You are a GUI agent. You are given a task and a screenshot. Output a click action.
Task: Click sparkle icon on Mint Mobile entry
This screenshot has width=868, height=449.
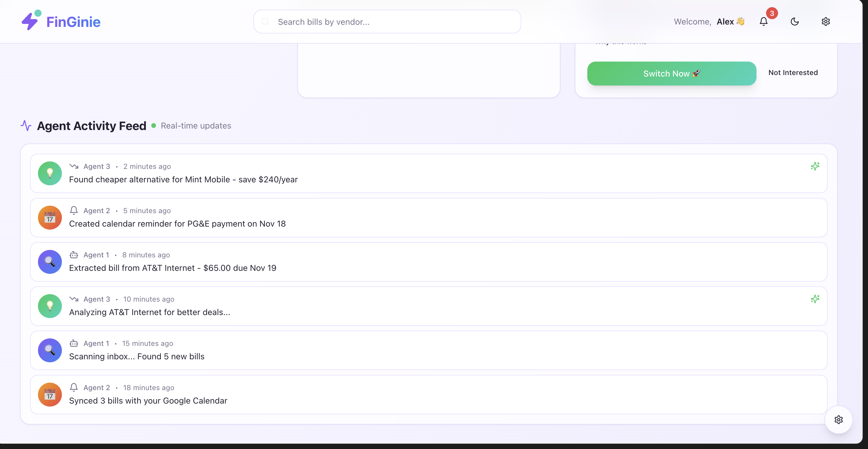pos(815,166)
